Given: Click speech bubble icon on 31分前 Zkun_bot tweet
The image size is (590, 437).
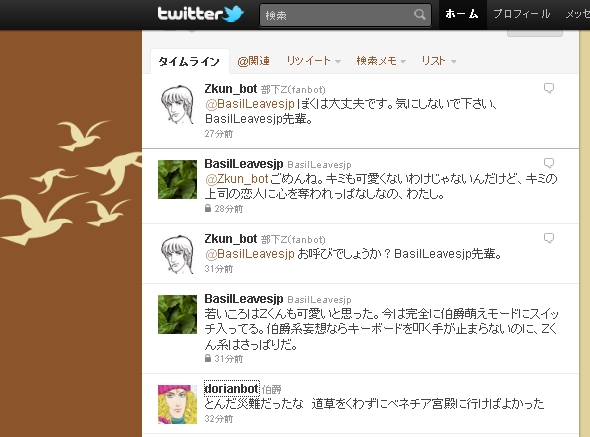Looking at the screenshot, I should (549, 238).
